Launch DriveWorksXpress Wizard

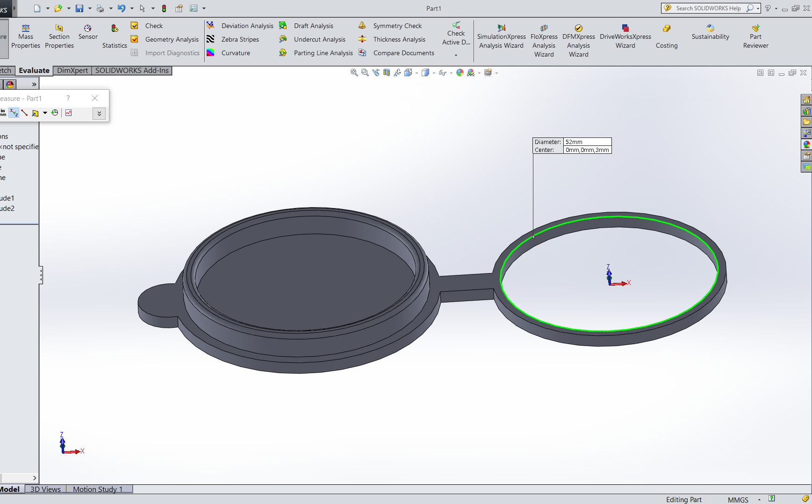[625, 36]
